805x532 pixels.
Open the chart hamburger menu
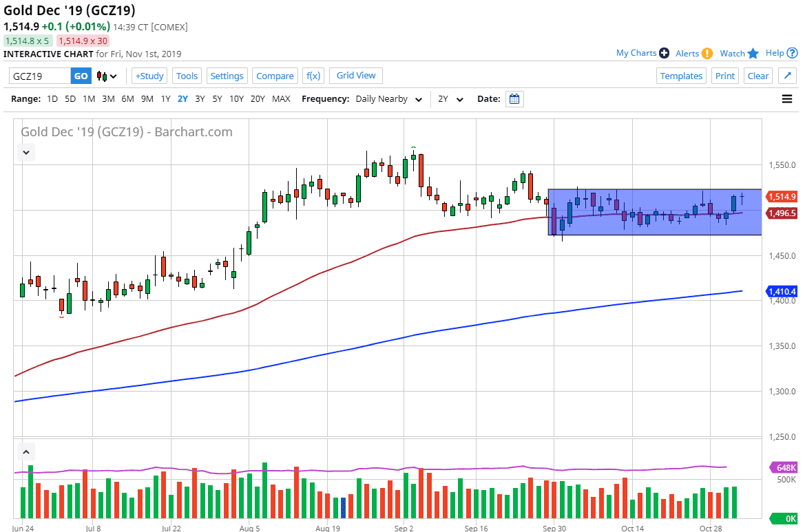tap(785, 98)
